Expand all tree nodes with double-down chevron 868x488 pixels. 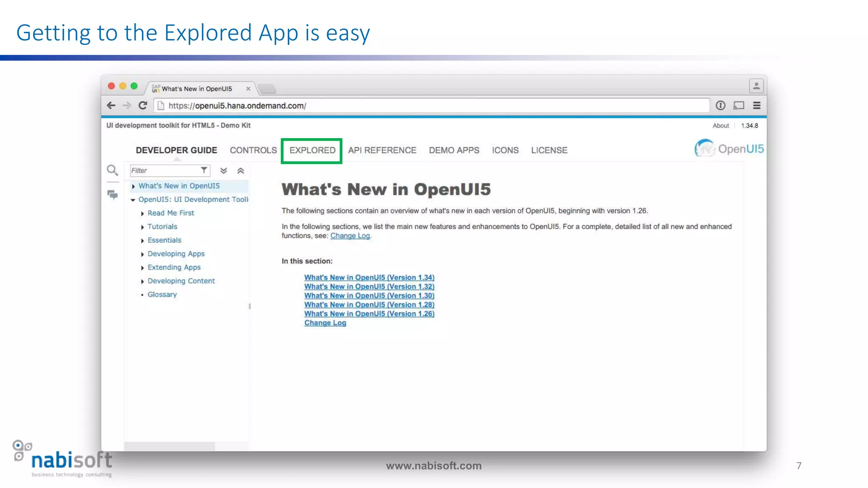pos(224,171)
